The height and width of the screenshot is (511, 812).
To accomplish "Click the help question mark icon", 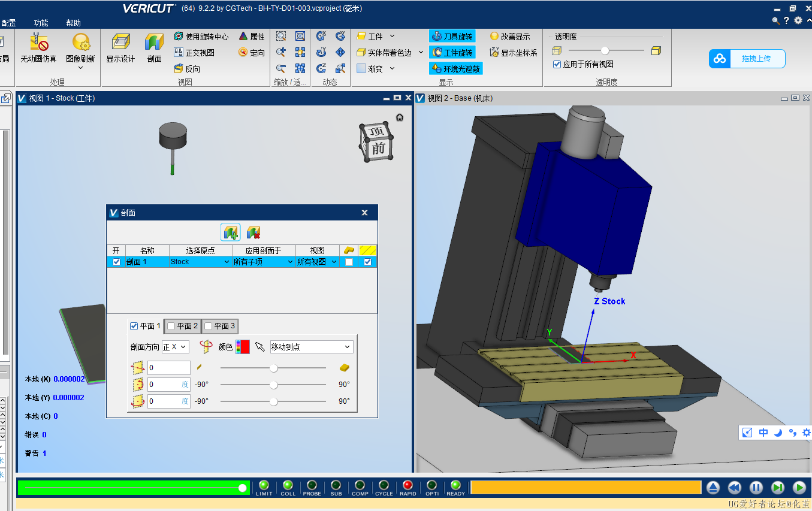I will click(787, 20).
